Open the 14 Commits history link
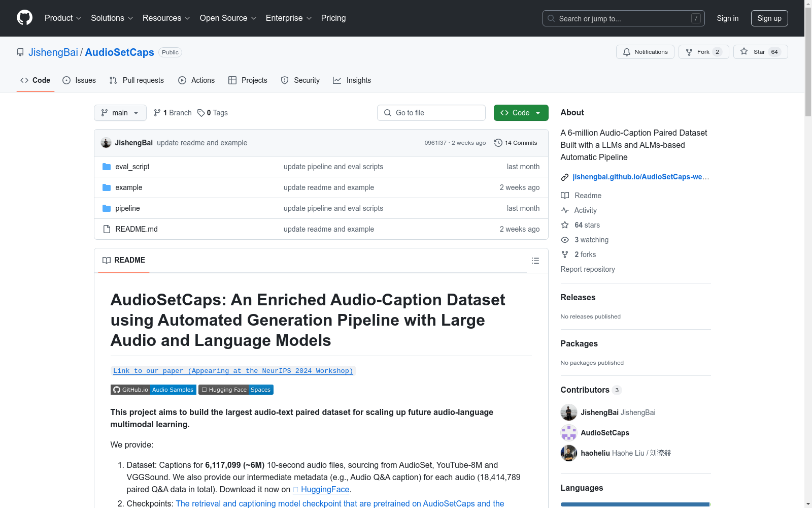The width and height of the screenshot is (812, 508). (x=516, y=143)
